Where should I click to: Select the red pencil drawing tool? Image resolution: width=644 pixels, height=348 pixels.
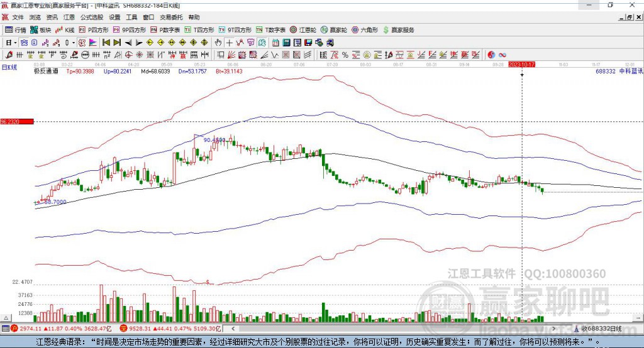pos(9,55)
